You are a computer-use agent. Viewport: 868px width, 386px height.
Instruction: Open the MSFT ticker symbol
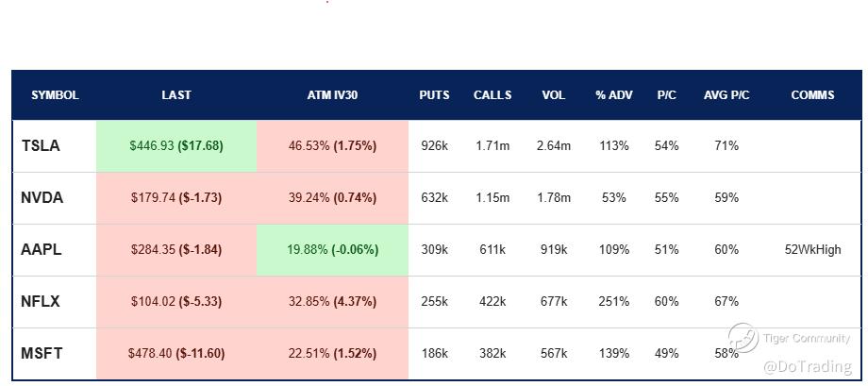(41, 353)
